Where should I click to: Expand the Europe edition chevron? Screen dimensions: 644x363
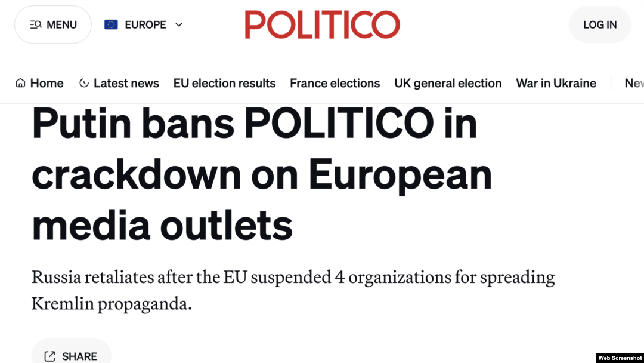pyautogui.click(x=179, y=24)
